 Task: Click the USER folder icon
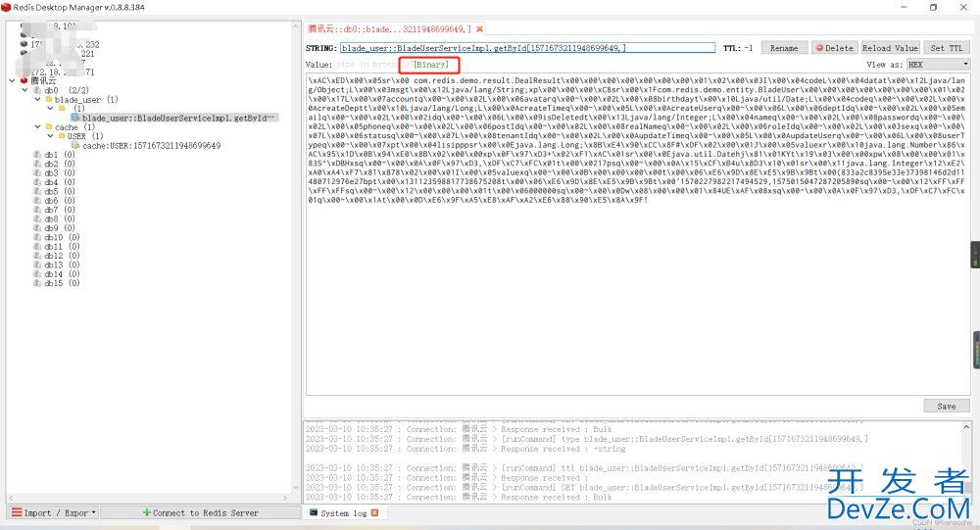point(61,135)
